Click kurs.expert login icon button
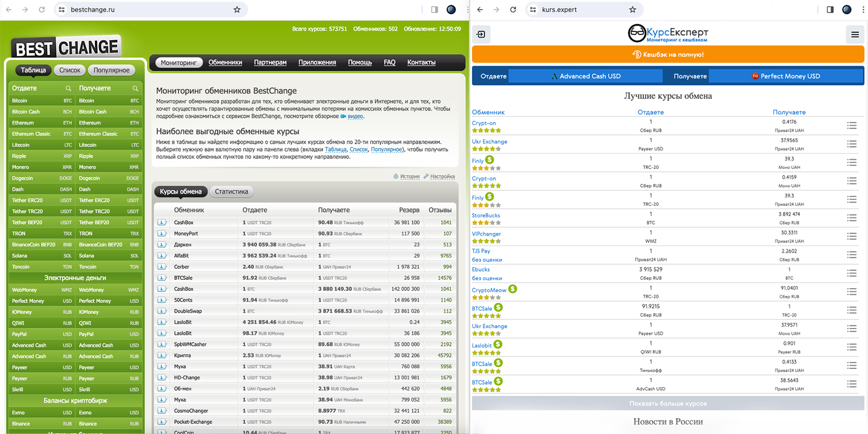The height and width of the screenshot is (434, 868). point(481,34)
